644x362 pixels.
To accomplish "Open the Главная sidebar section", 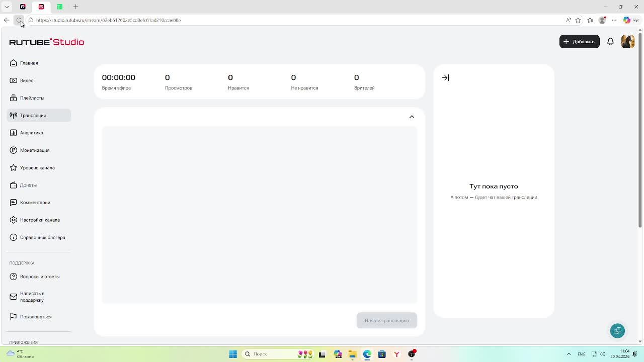I will click(x=39, y=63).
